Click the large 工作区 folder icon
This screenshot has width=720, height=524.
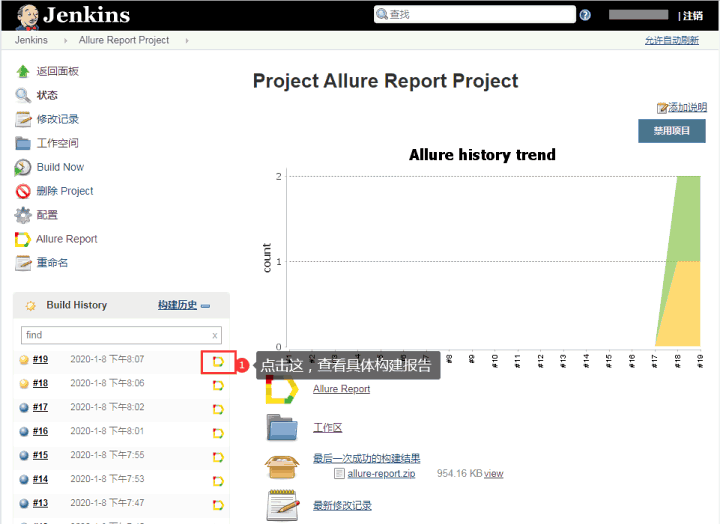coord(282,428)
